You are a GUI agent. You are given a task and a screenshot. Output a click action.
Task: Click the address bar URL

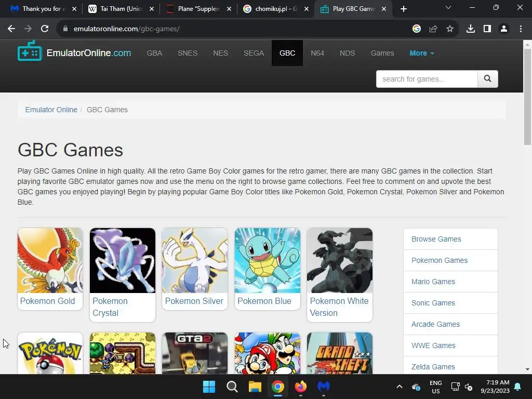[127, 29]
